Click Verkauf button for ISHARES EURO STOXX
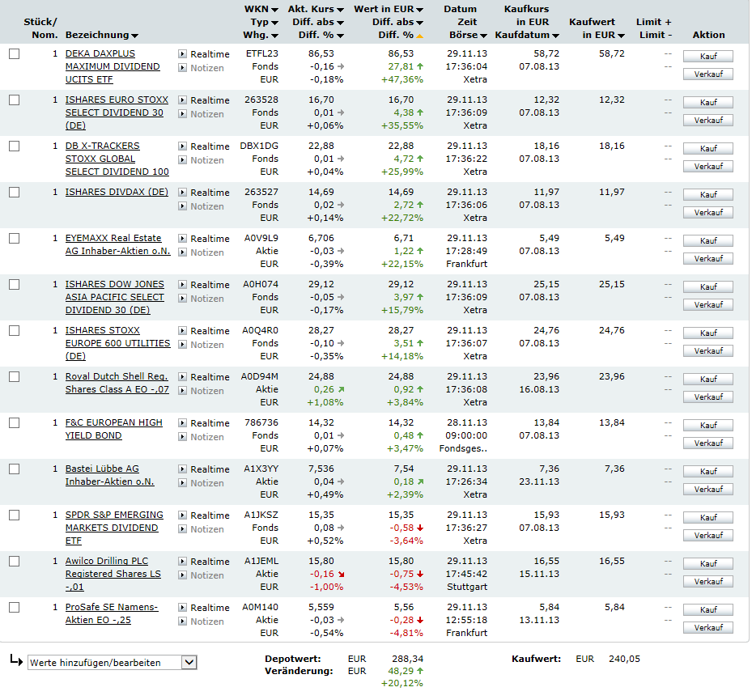Image resolution: width=752 pixels, height=700 pixels. 707,121
